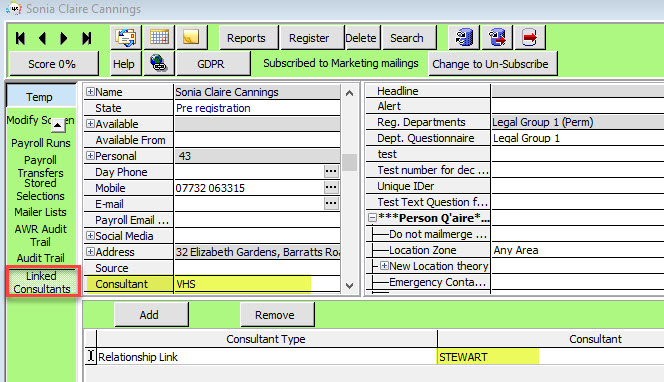Viewport: 664px width, 382px height.
Task: Go to next record arrow
Action: click(64, 38)
